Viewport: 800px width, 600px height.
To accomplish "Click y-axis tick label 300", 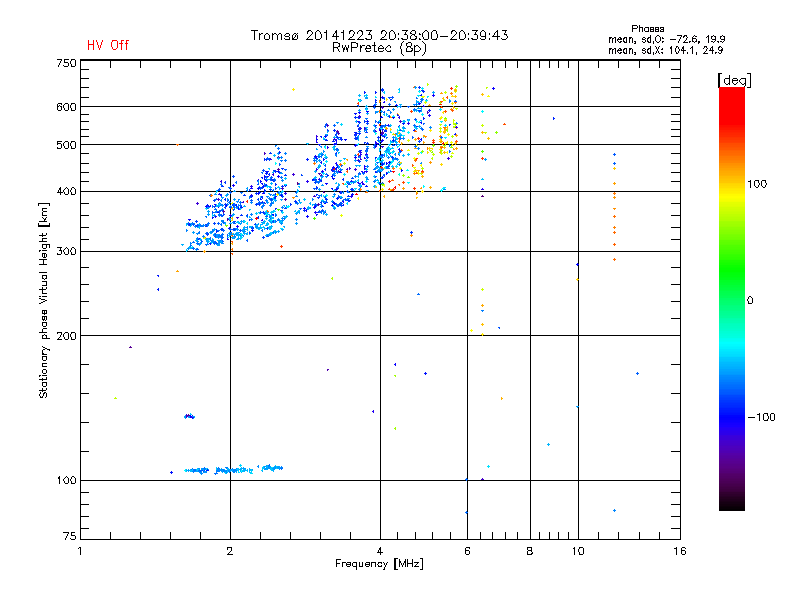I will (x=66, y=251).
